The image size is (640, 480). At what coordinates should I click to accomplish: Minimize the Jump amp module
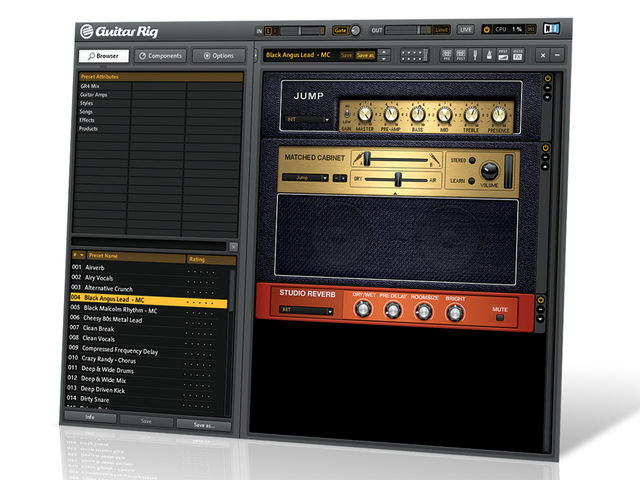click(x=547, y=88)
